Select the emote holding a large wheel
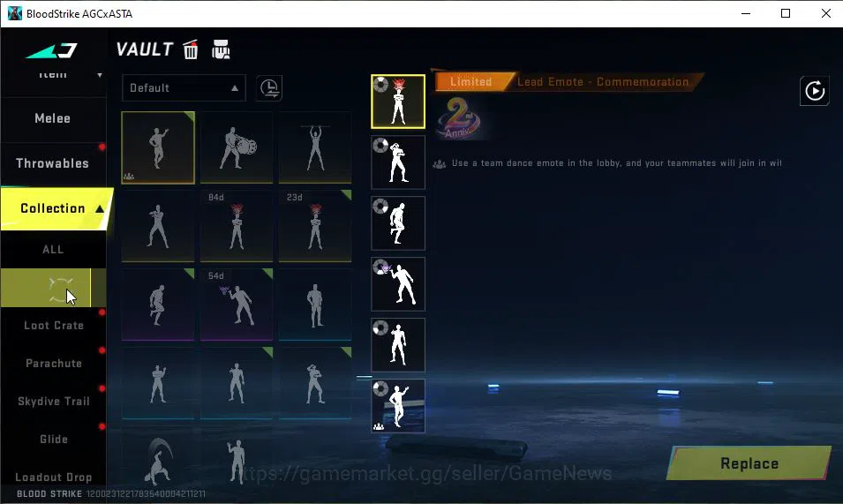843x504 pixels. 237,147
